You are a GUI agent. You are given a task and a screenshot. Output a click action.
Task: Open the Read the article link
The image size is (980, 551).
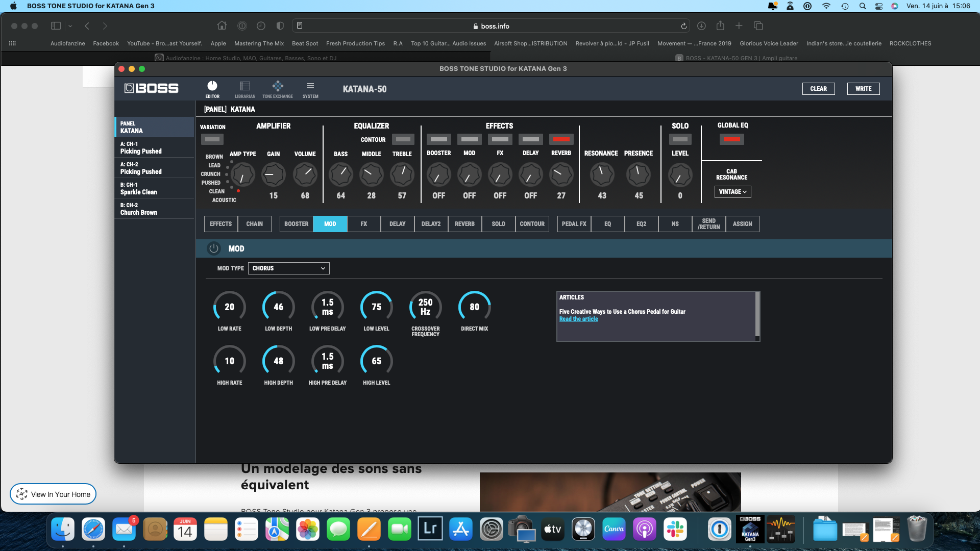pos(578,319)
